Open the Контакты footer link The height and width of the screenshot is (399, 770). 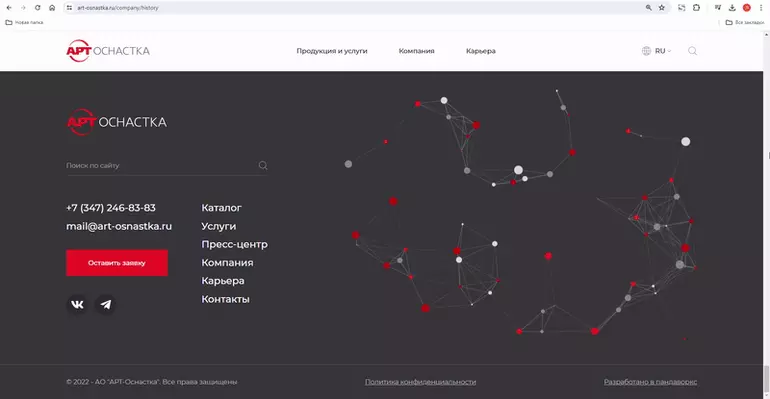(x=225, y=299)
